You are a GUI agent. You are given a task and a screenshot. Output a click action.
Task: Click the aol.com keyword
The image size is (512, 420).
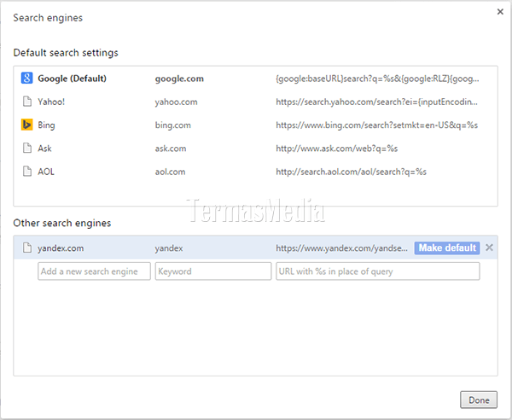pyautogui.click(x=170, y=172)
